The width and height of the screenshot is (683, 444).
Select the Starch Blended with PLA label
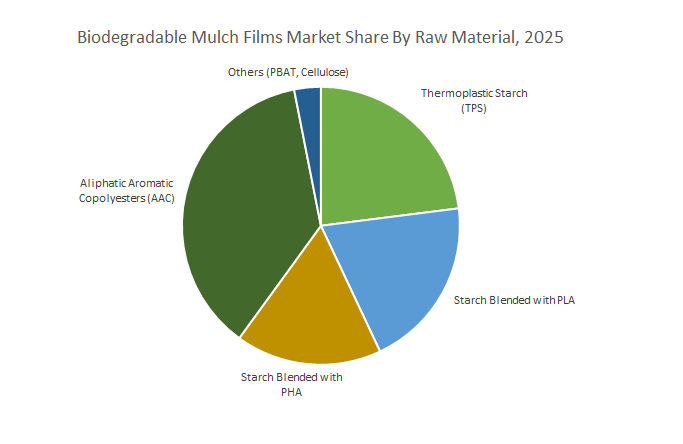pyautogui.click(x=514, y=300)
